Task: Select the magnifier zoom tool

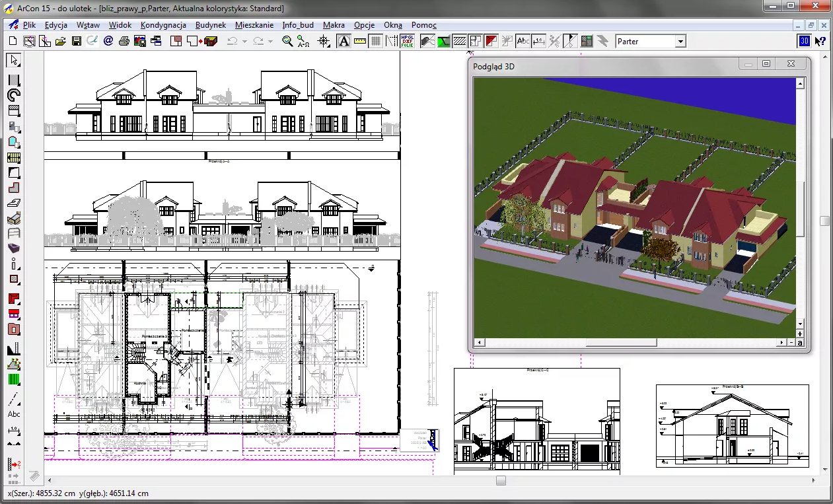Action: click(287, 41)
